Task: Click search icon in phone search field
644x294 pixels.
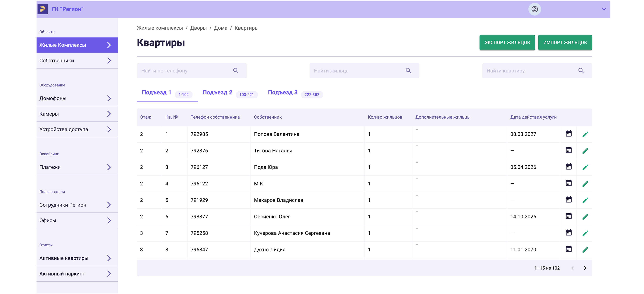Action: [x=235, y=71]
